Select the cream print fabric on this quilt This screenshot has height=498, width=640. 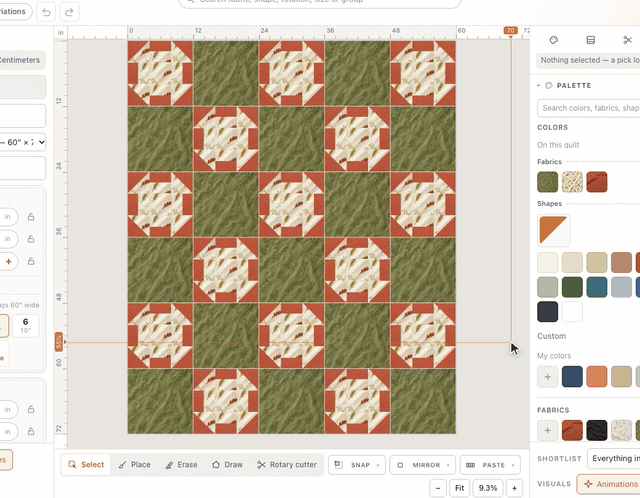pyautogui.click(x=572, y=182)
